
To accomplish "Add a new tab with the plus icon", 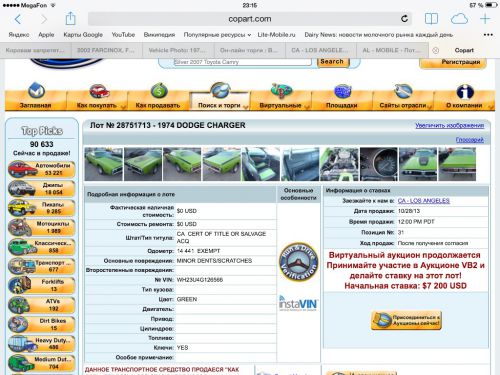I will [x=485, y=19].
